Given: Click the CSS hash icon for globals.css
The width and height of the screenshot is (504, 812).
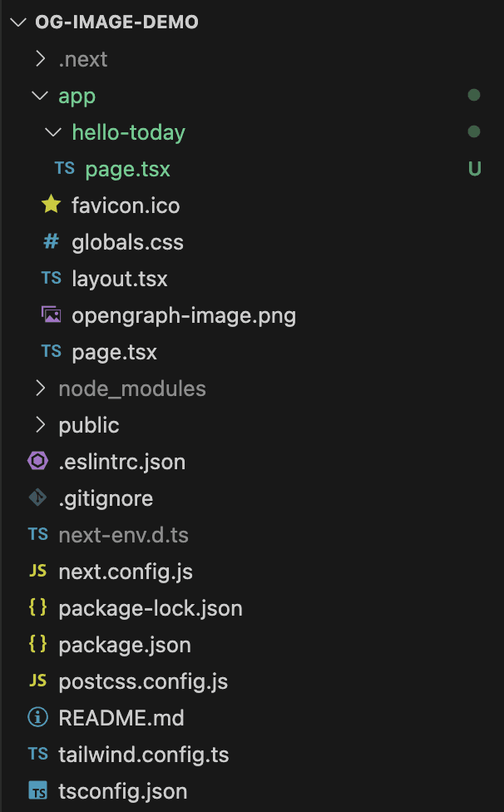Looking at the screenshot, I should (51, 241).
